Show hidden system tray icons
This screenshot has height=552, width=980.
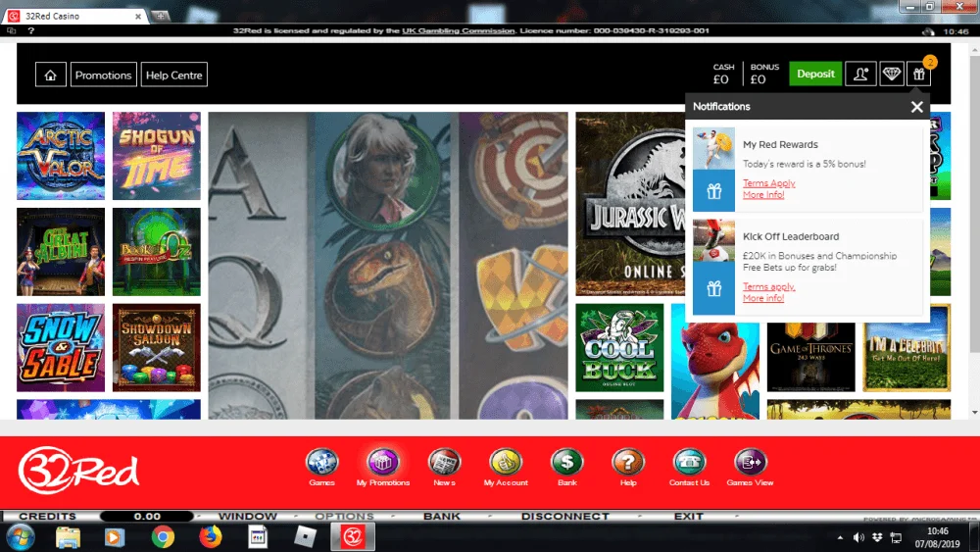tap(840, 537)
